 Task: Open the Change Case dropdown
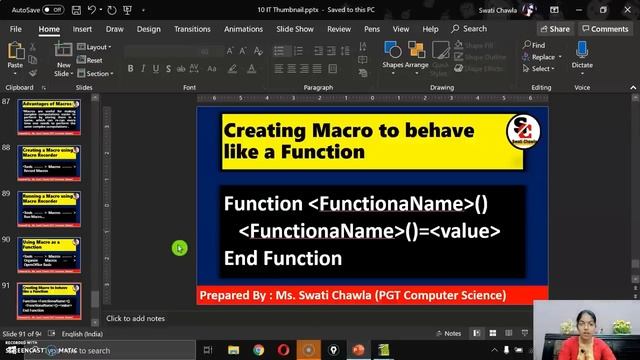point(211,69)
